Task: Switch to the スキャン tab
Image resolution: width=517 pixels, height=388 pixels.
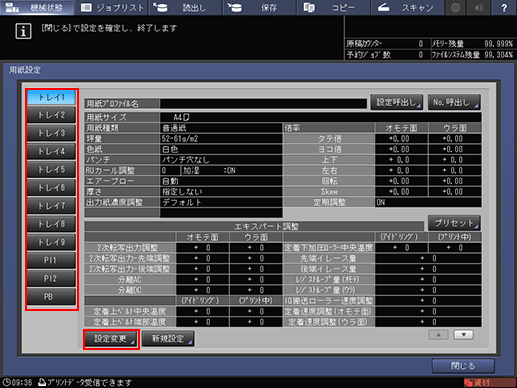Action: [407, 7]
